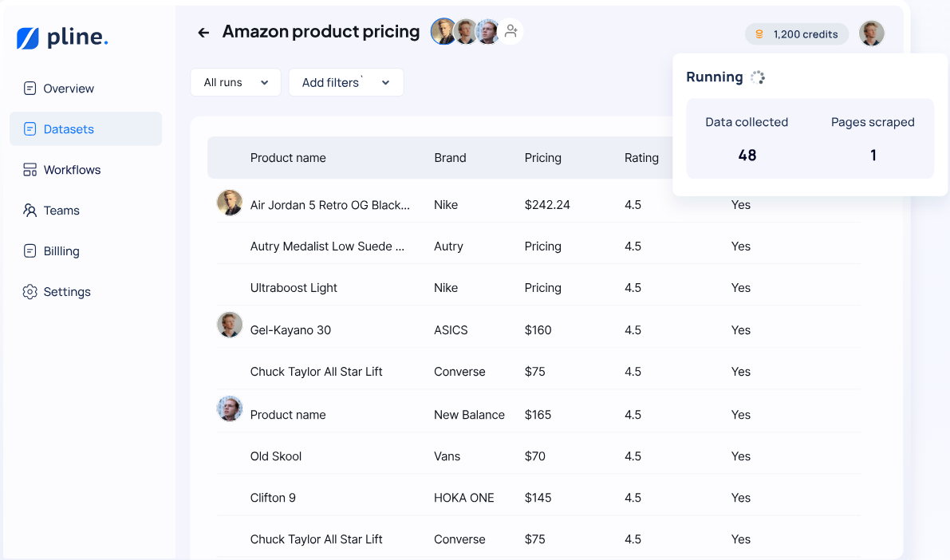The image size is (950, 560).
Task: Click the pline logo
Action: [62, 37]
